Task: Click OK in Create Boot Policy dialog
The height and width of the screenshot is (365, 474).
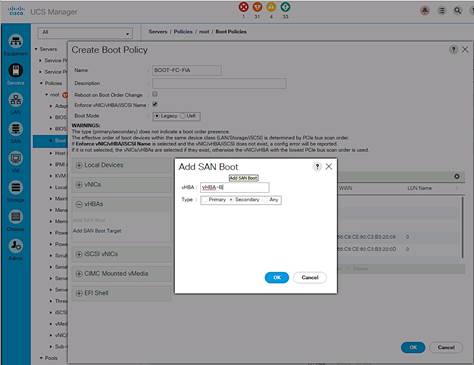Action: [x=413, y=347]
